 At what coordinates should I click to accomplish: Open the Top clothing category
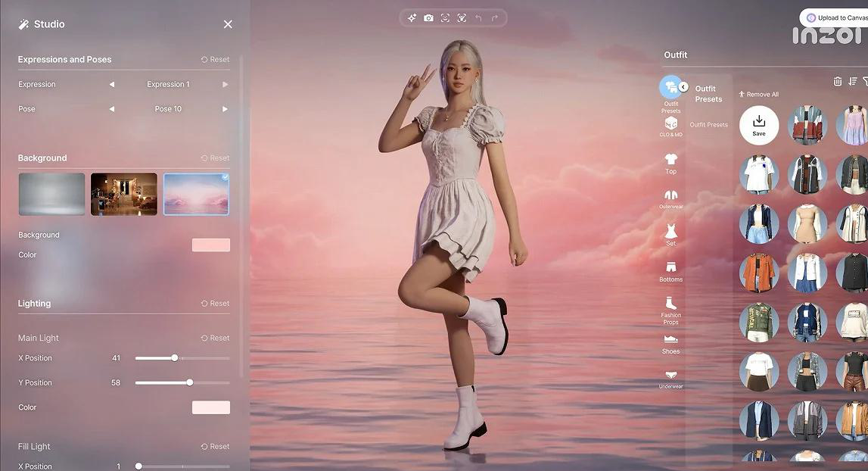(x=671, y=164)
